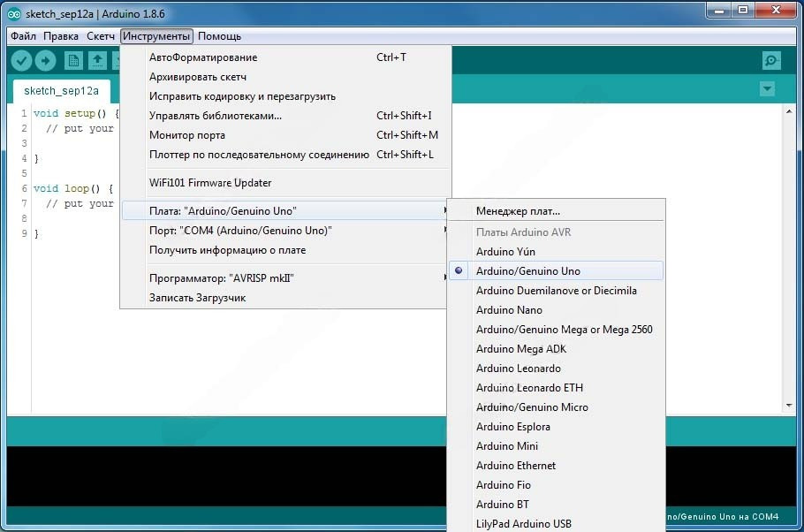804x532 pixels.
Task: Select the Arduino/Genuino Uno radio option
Action: click(527, 271)
